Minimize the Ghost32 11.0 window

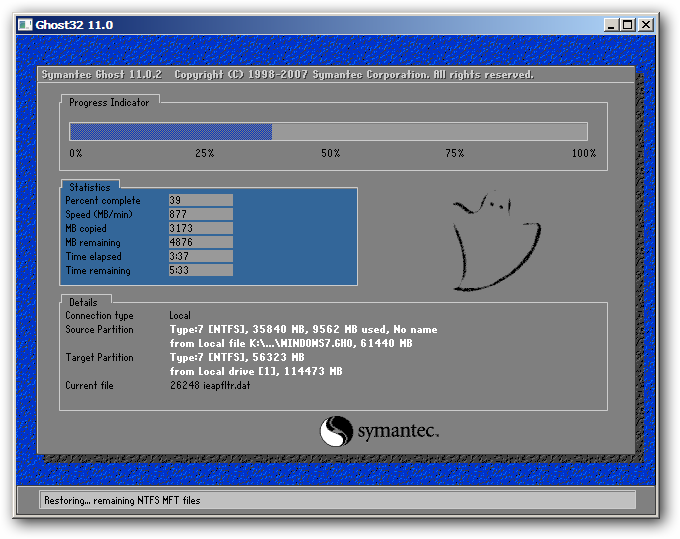611,25
